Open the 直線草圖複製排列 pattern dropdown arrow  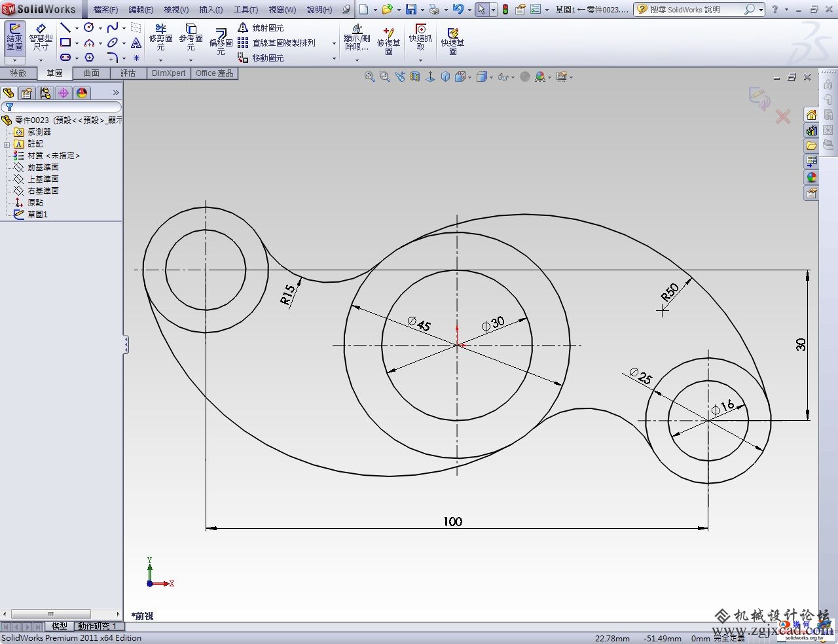click(x=334, y=43)
